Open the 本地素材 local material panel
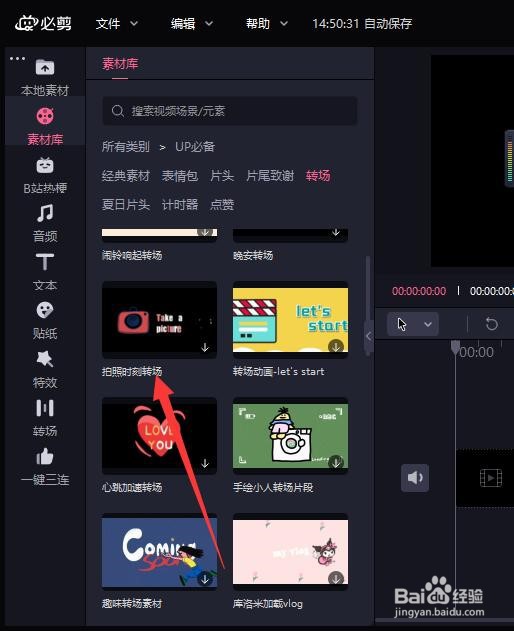Image resolution: width=514 pixels, height=631 pixels. pos(45,77)
